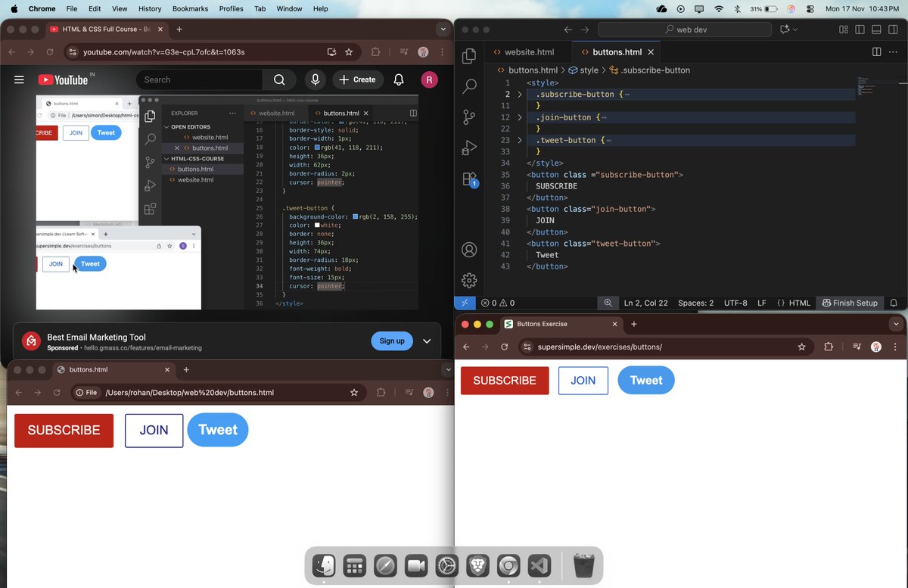Toggle the primary side bar visibility

(860, 30)
